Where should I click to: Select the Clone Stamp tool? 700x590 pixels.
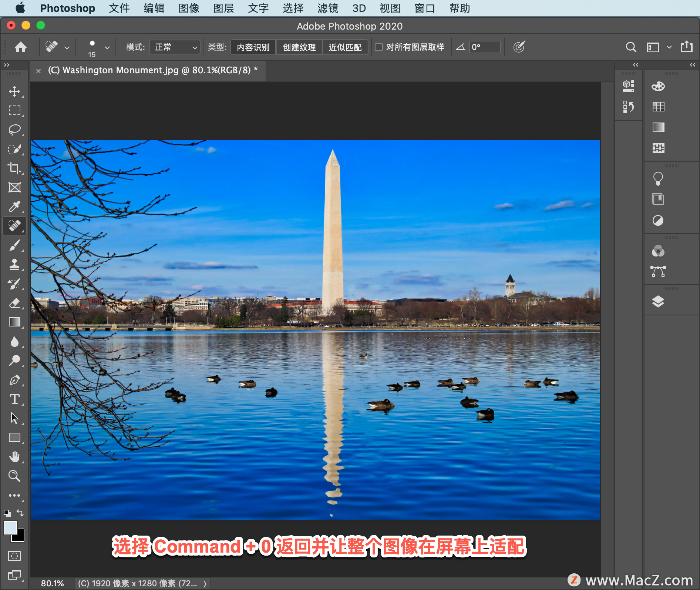coord(14,265)
